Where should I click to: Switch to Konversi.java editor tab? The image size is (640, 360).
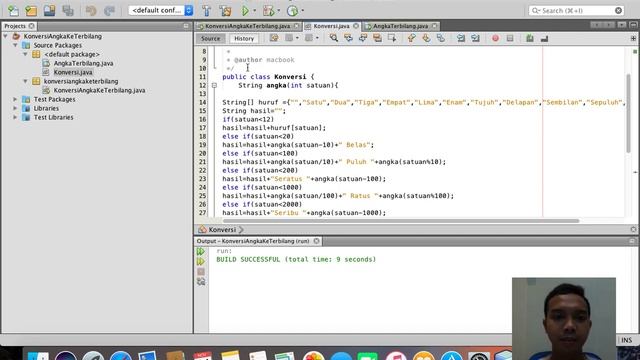tap(331, 26)
